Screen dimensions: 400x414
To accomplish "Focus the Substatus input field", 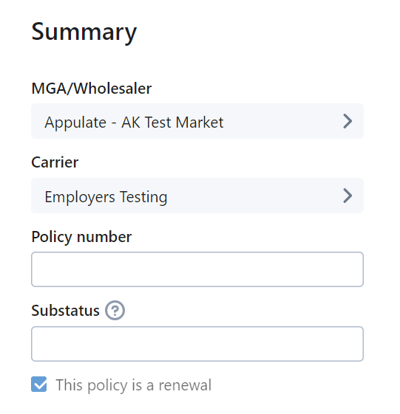I will (x=197, y=344).
